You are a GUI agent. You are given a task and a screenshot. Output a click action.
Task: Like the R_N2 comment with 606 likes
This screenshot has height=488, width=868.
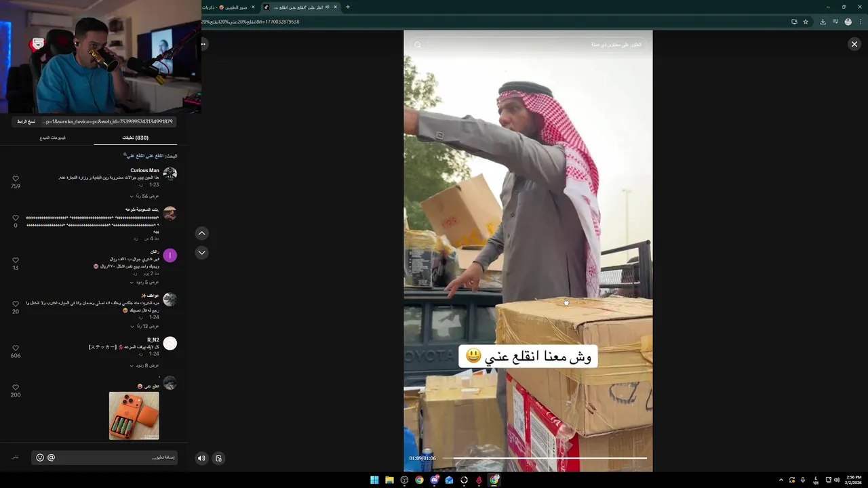16,348
